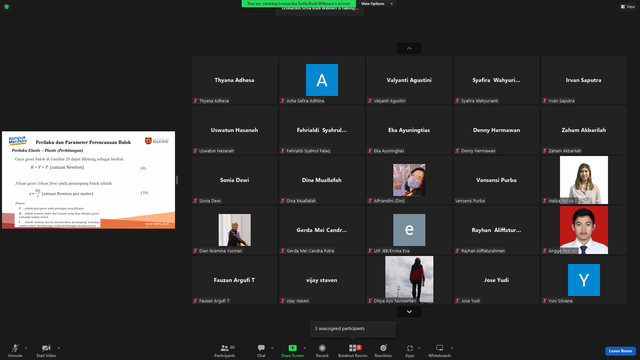Select Zaham Akbarilah's tile

[x=584, y=130]
